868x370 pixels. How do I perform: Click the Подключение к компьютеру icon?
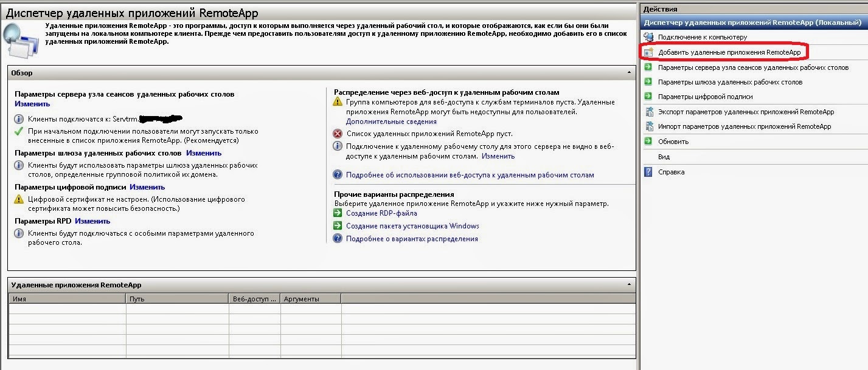648,38
